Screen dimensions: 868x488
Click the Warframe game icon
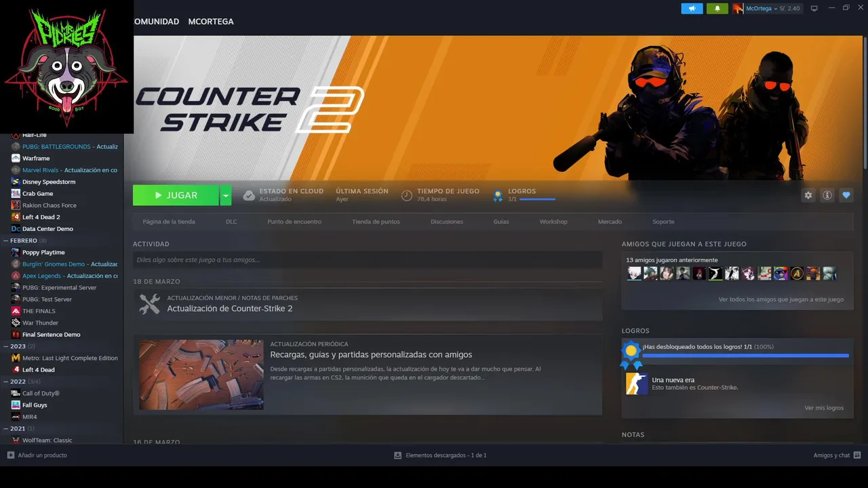(16, 158)
